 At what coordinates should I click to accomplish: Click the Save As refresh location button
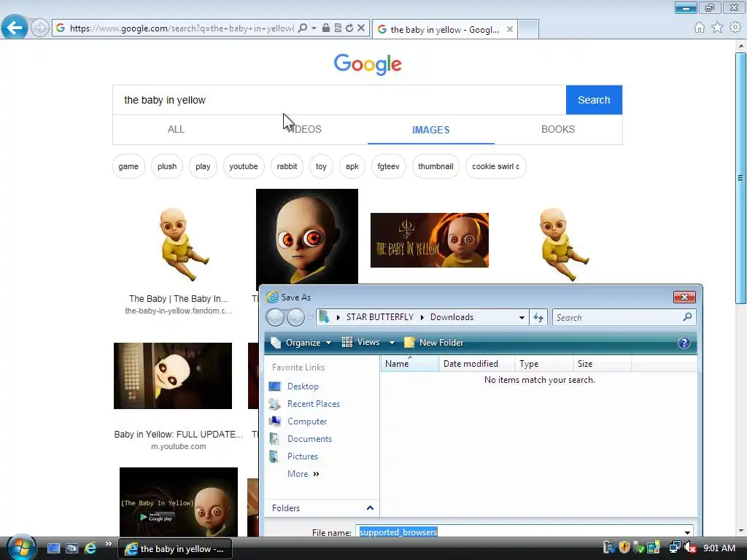(x=538, y=318)
